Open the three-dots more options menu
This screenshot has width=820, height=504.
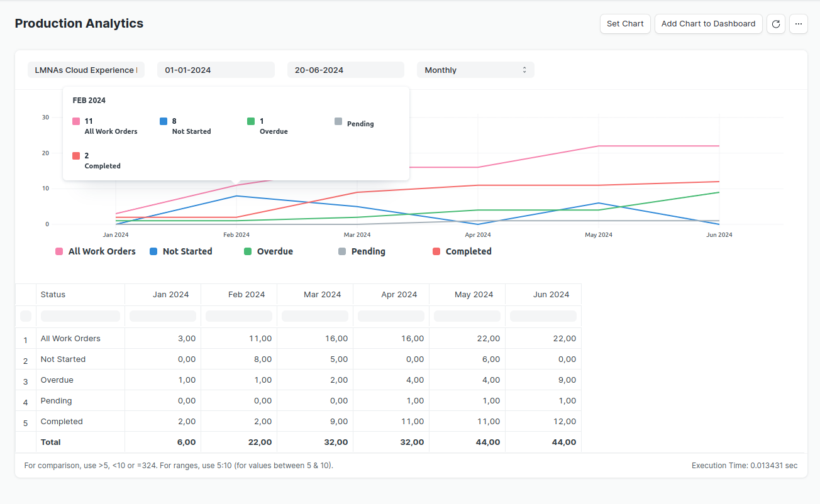tap(799, 24)
